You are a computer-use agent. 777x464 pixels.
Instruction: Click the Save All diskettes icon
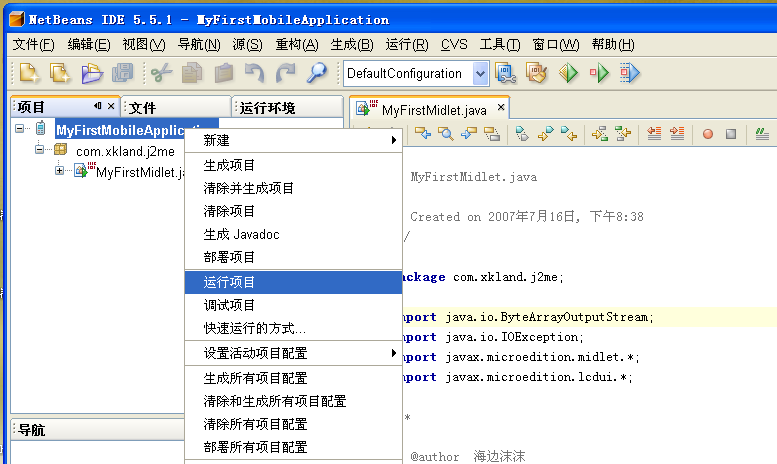[x=122, y=73]
